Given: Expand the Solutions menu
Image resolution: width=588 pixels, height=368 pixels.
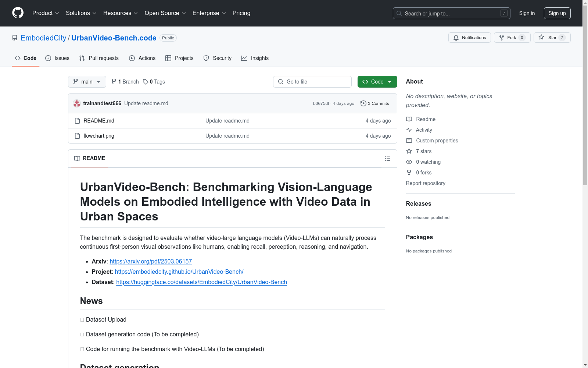Looking at the screenshot, I should [x=81, y=13].
